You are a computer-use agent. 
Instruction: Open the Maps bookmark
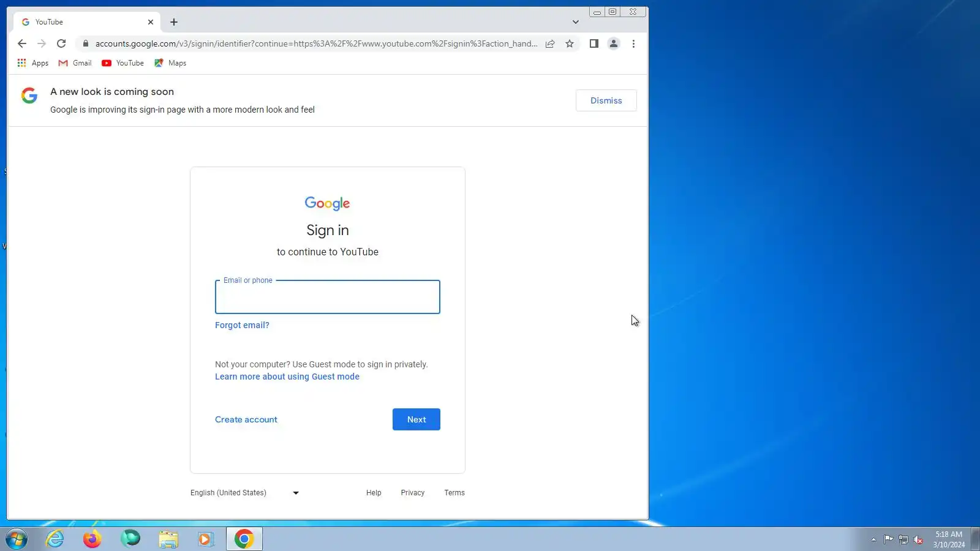(170, 63)
